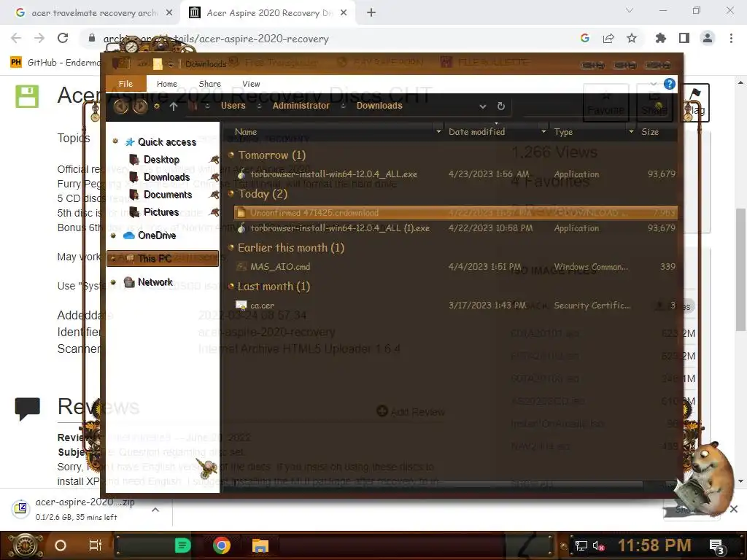Go up one folder level arrow

point(174,106)
